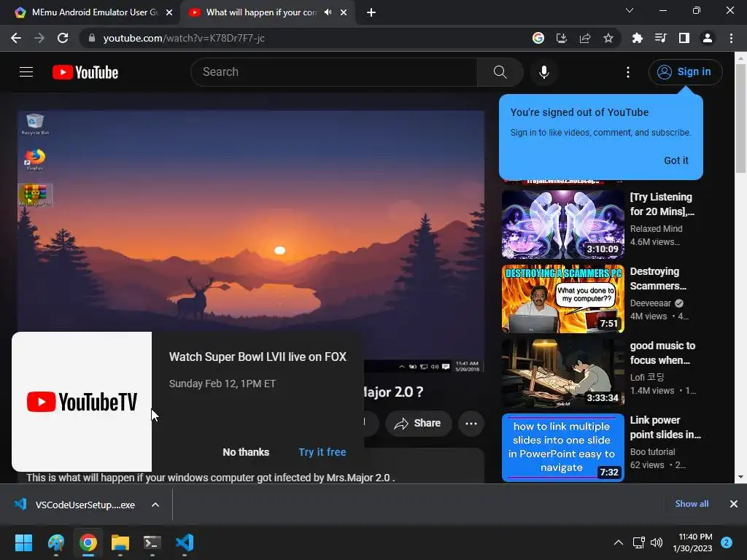Screen dimensions: 747x560
Task: Click Relaxed Mind channel name
Action: 656,229
